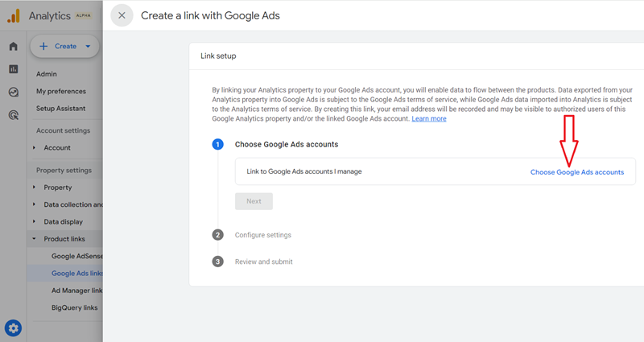Screen dimensions: 644x342
Task: Click the Link setup heading
Action: coord(218,56)
